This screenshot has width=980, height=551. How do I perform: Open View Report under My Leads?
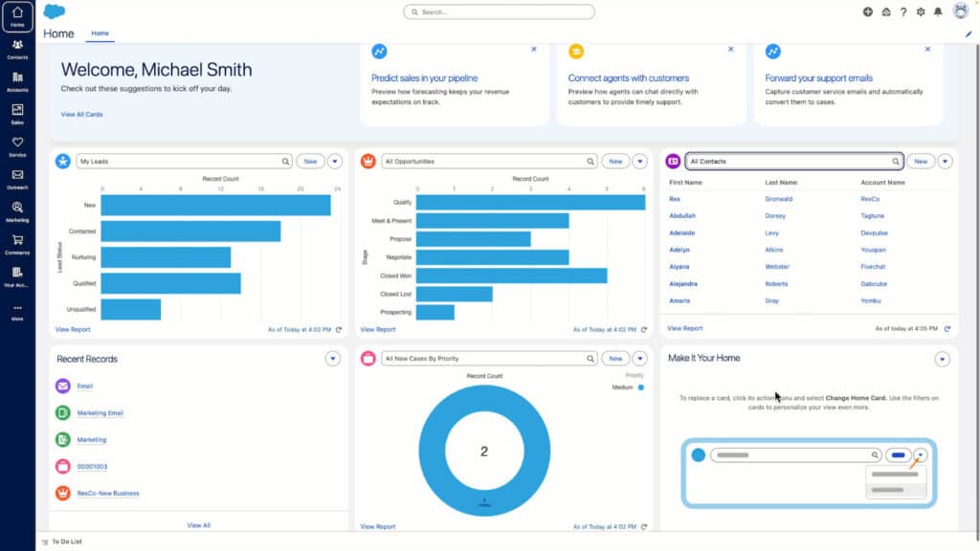[x=73, y=329]
